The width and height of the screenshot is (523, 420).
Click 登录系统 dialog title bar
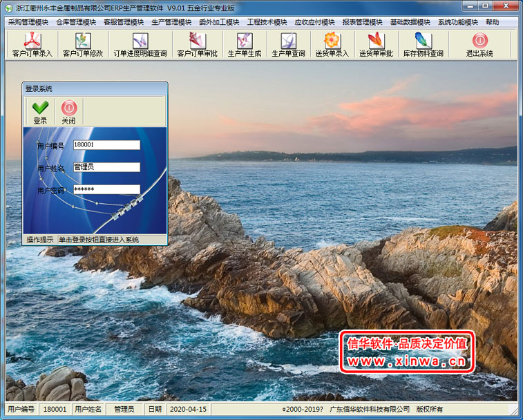[95, 88]
